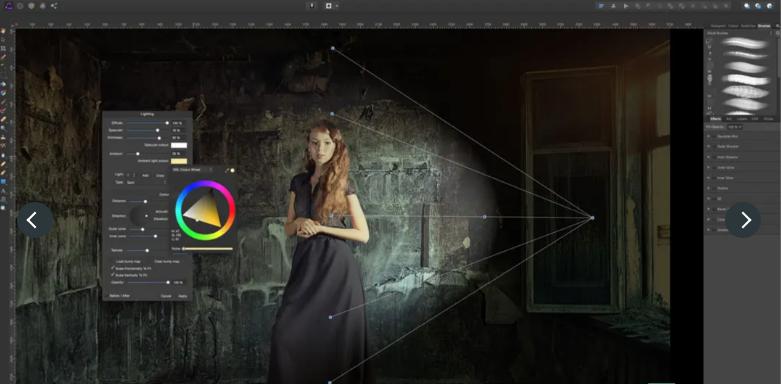The image size is (782, 384).
Task: Select the Crop tool
Action: 3,48
